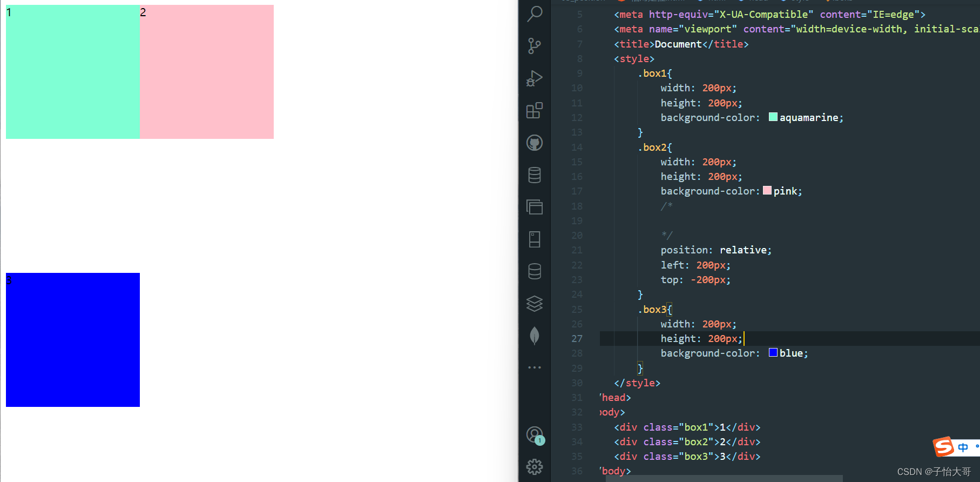Click the '.box2{' selector text
The height and width of the screenshot is (482, 980).
point(655,148)
